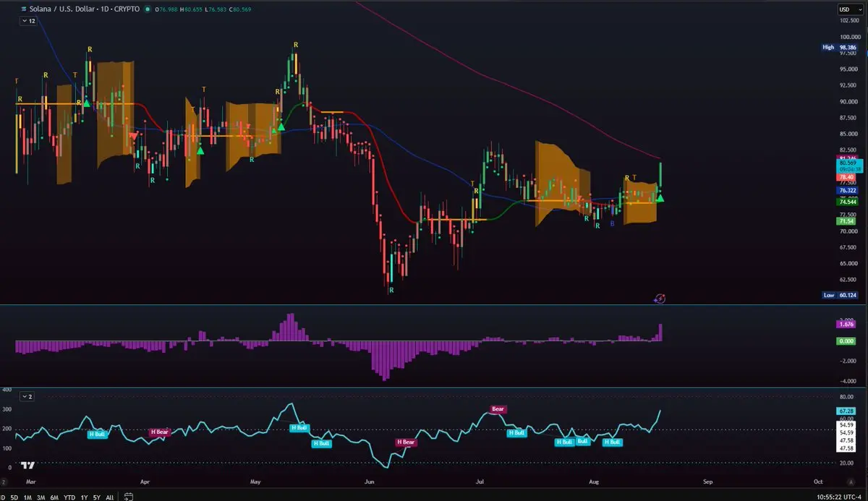This screenshot has height=501, width=868.
Task: Select the 1M time range
Action: 27,497
